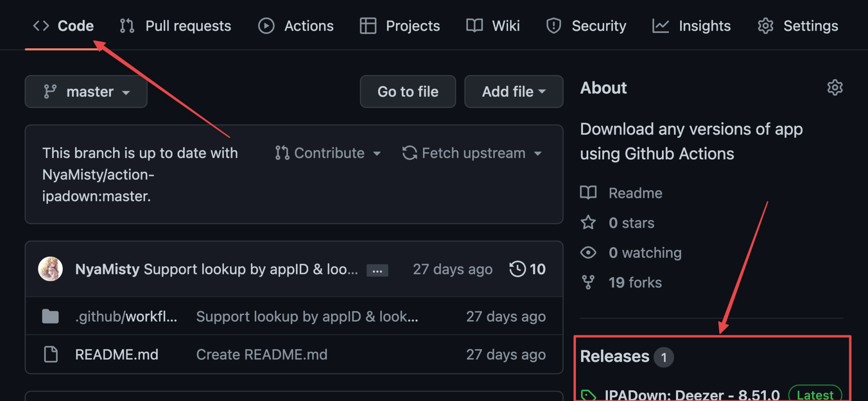The height and width of the screenshot is (401, 868).
Task: Expand the master branch dropdown
Action: (86, 92)
